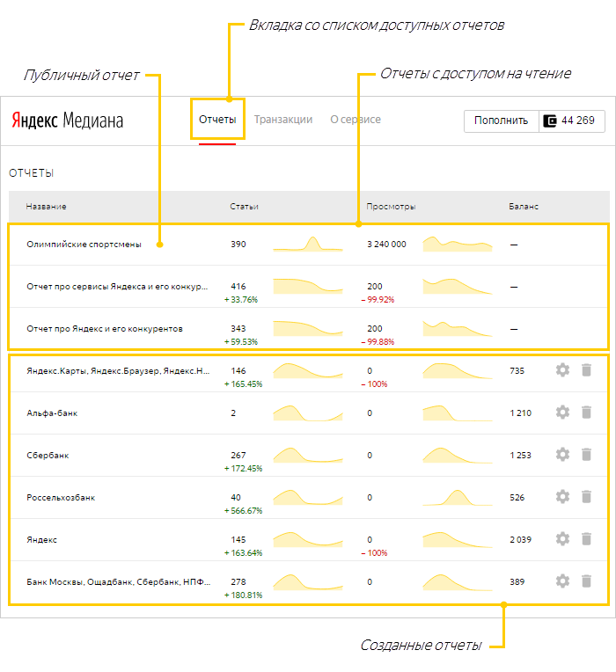The height and width of the screenshot is (672, 616).
Task: Click the Пополнить button
Action: pos(501,121)
